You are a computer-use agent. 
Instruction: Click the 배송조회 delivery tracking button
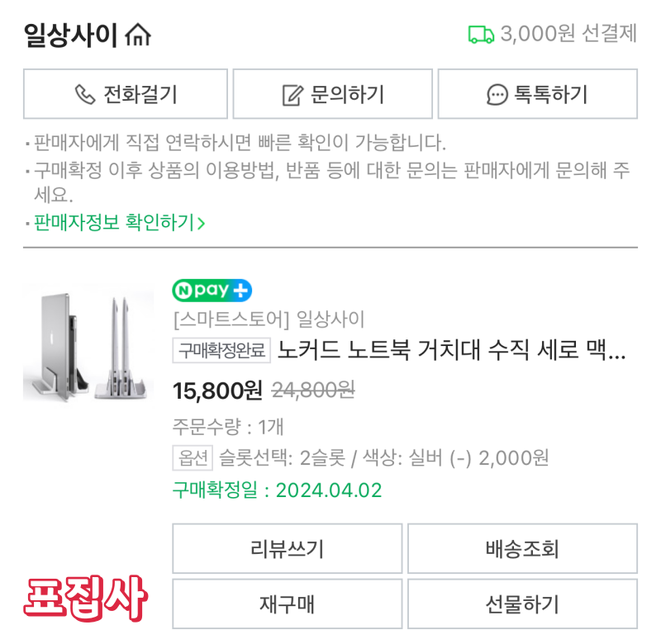point(524,549)
